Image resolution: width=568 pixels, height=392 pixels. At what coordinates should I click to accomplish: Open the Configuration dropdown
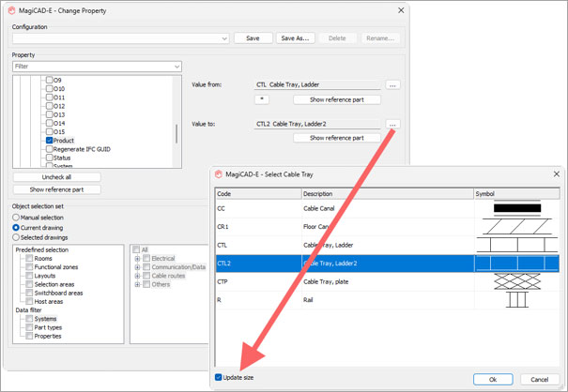120,38
